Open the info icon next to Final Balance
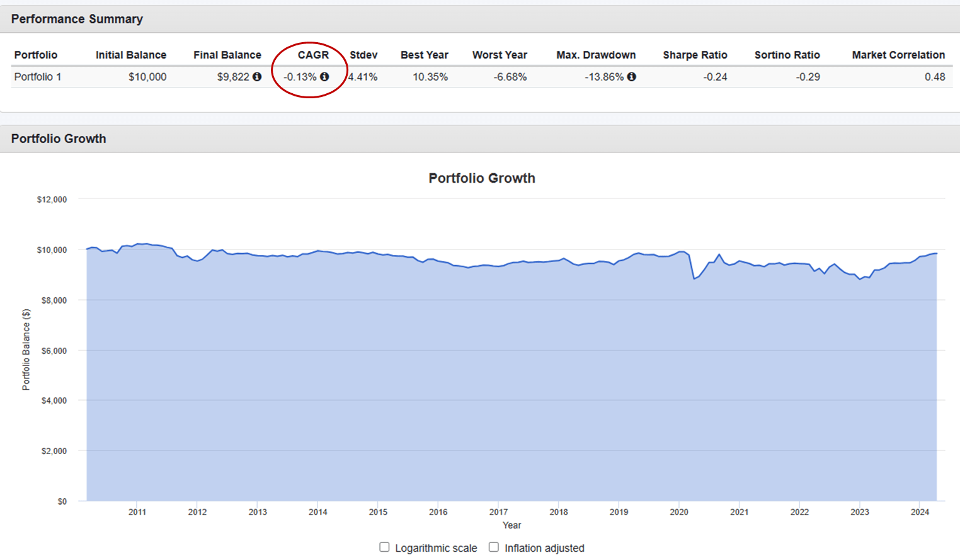This screenshot has height=560, width=960. coord(258,76)
